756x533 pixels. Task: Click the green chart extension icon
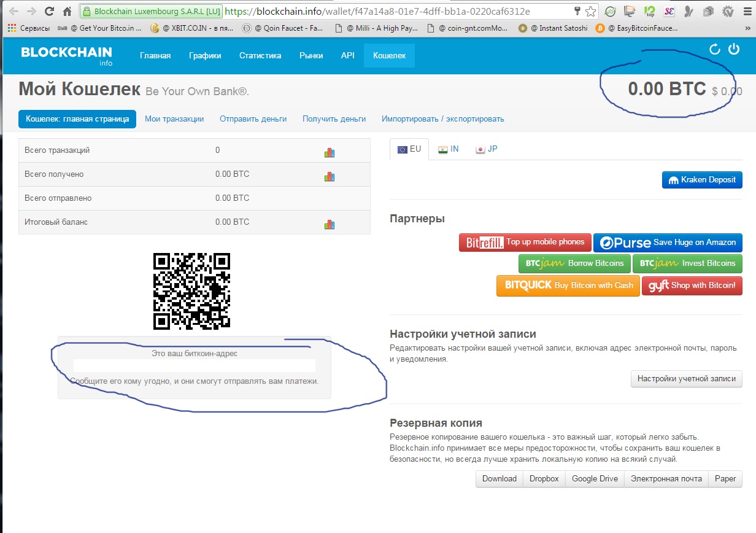611,11
